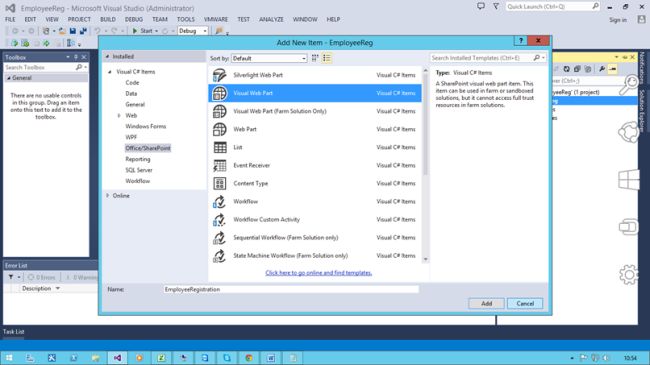The image size is (650, 365).
Task: Open the BUILD menu
Action: (x=108, y=19)
